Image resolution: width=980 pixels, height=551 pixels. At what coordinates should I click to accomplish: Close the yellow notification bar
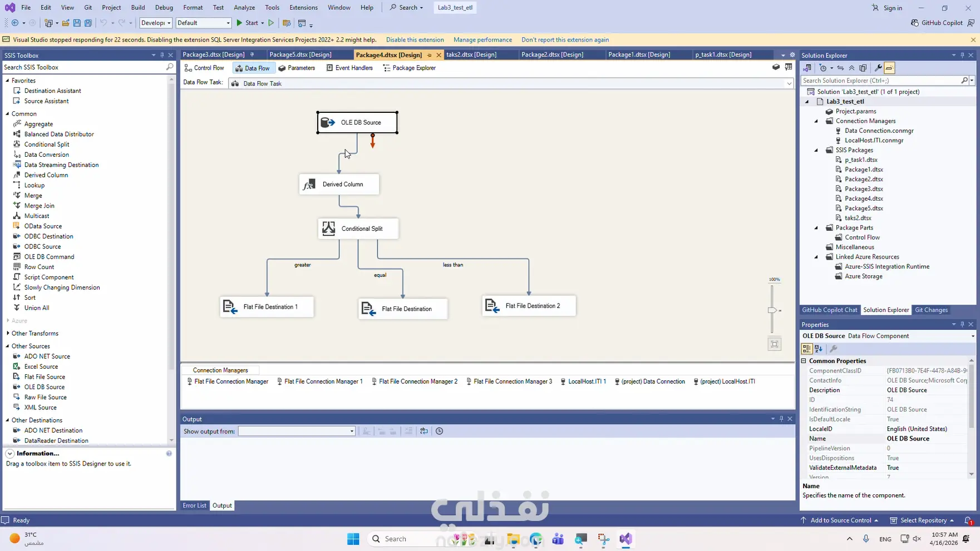pyautogui.click(x=973, y=40)
